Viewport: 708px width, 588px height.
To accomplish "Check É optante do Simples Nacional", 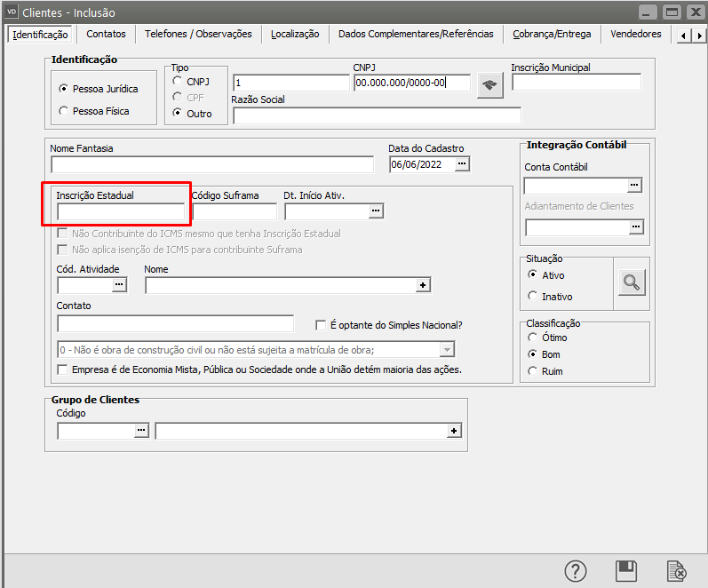I will pyautogui.click(x=322, y=325).
